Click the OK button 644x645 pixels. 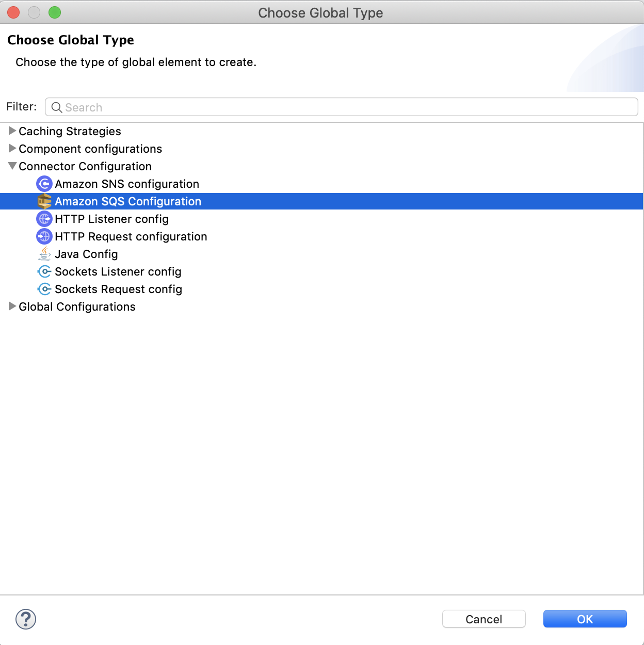click(585, 619)
